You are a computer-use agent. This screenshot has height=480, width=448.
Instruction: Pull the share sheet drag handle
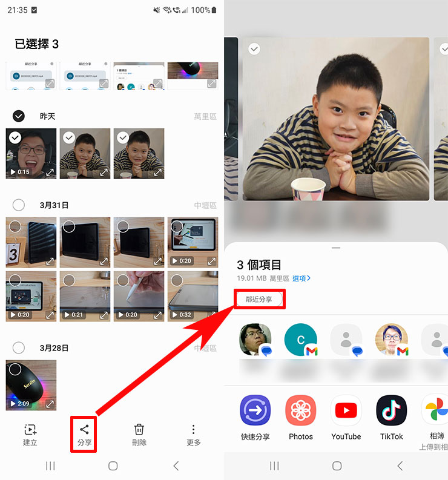pos(336,248)
